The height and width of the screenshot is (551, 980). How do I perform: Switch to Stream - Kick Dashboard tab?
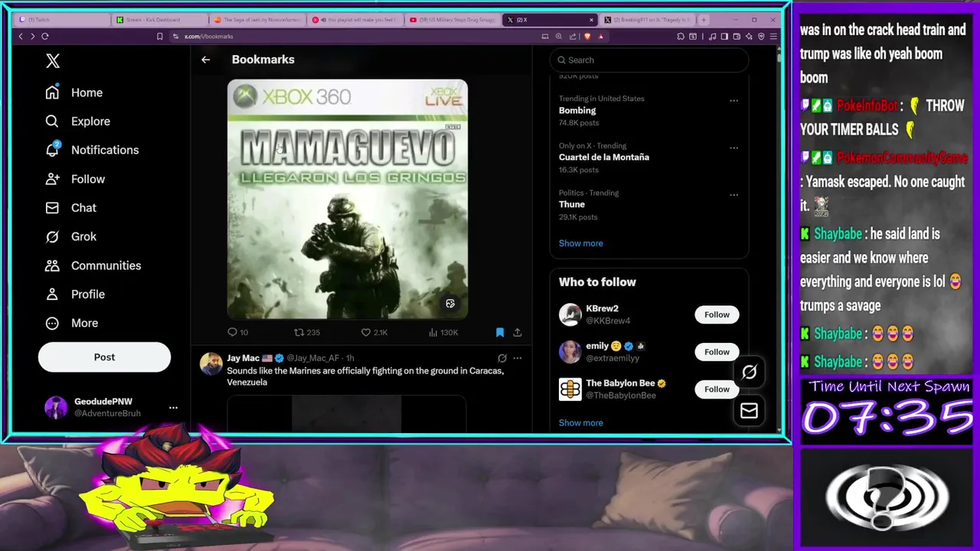[x=159, y=20]
